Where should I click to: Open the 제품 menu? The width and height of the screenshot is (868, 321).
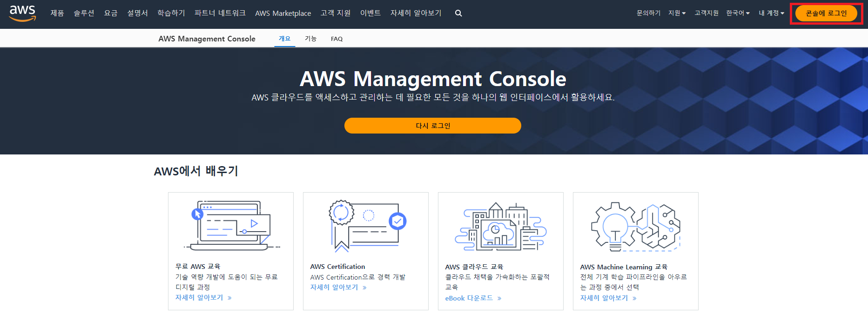(x=57, y=13)
